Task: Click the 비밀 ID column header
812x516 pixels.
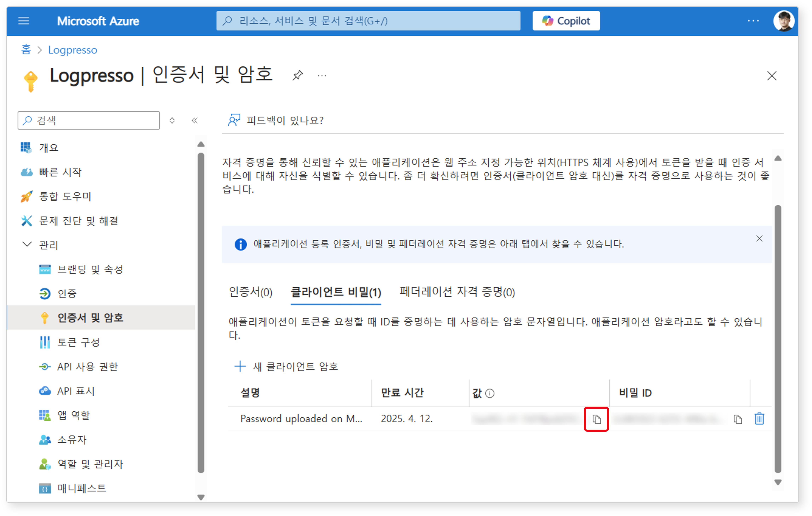Action: coord(635,393)
